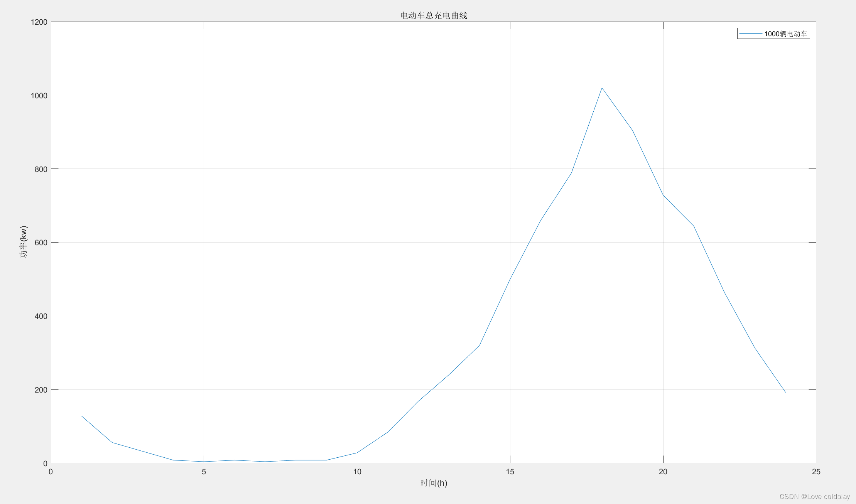Click the chart title 电动车总充电曲线

(x=434, y=15)
